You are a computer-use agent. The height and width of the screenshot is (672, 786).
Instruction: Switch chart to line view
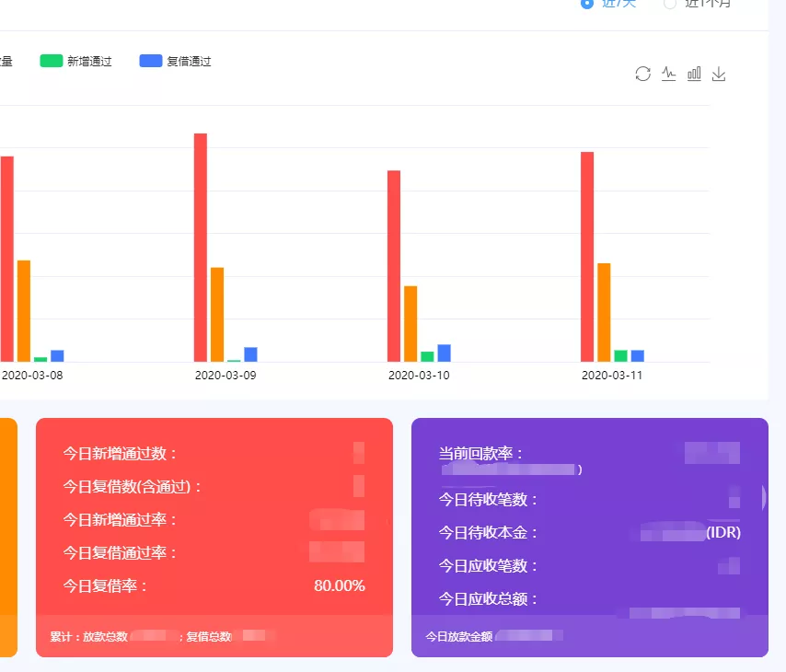click(x=668, y=74)
